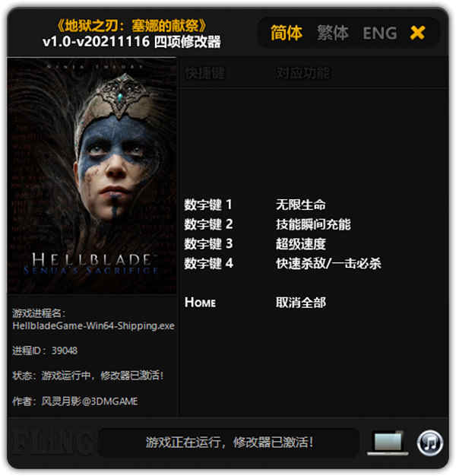Toggle 快速杀敌/一击必杀 one-hit kill
Viewport: 456px width, 476px height.
click(x=328, y=263)
